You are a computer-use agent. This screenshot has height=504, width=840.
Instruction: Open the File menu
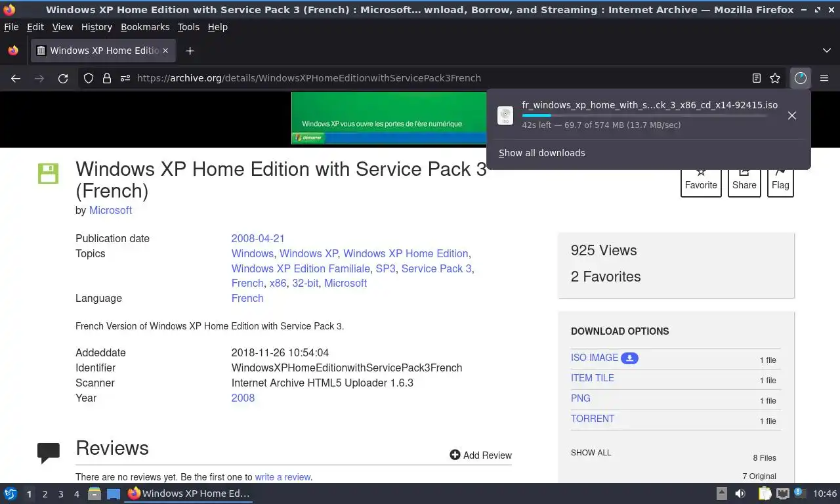coord(11,27)
